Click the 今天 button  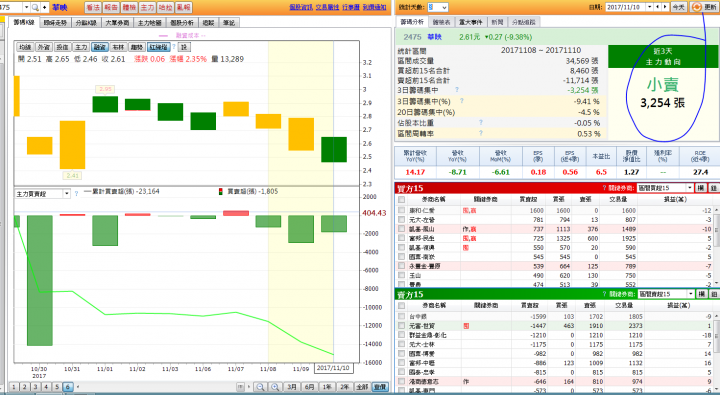(678, 7)
